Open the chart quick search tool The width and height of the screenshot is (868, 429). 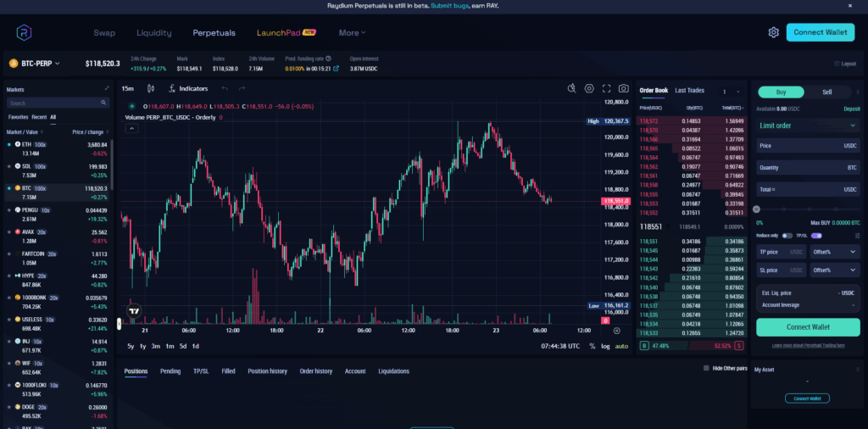(572, 88)
